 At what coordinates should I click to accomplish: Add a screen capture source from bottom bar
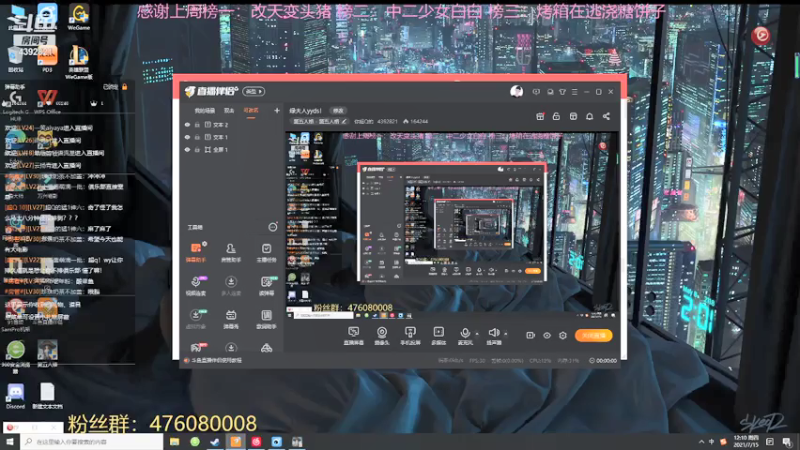[354, 336]
